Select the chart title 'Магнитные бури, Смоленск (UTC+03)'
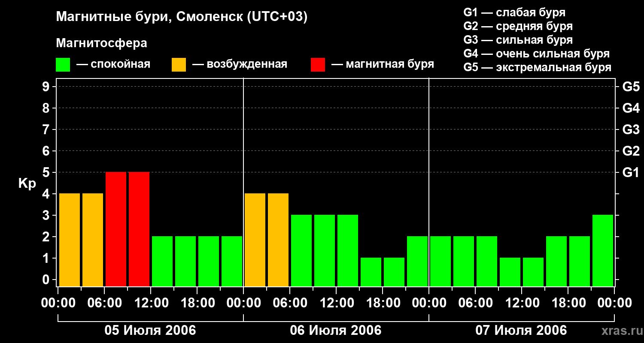The image size is (644, 343). (182, 17)
